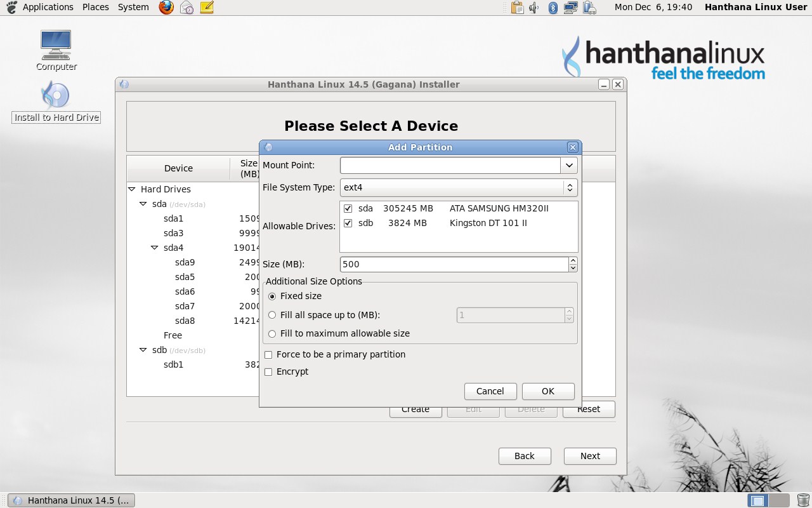This screenshot has width=812, height=508.
Task: Select the Fill to maximum allowable size option
Action: (272, 333)
